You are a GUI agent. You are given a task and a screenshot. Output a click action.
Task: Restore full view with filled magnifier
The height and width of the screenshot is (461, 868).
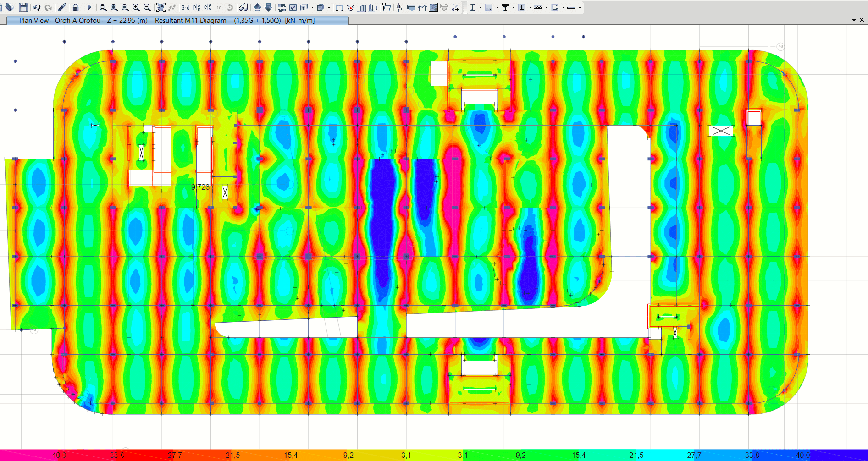coord(114,7)
